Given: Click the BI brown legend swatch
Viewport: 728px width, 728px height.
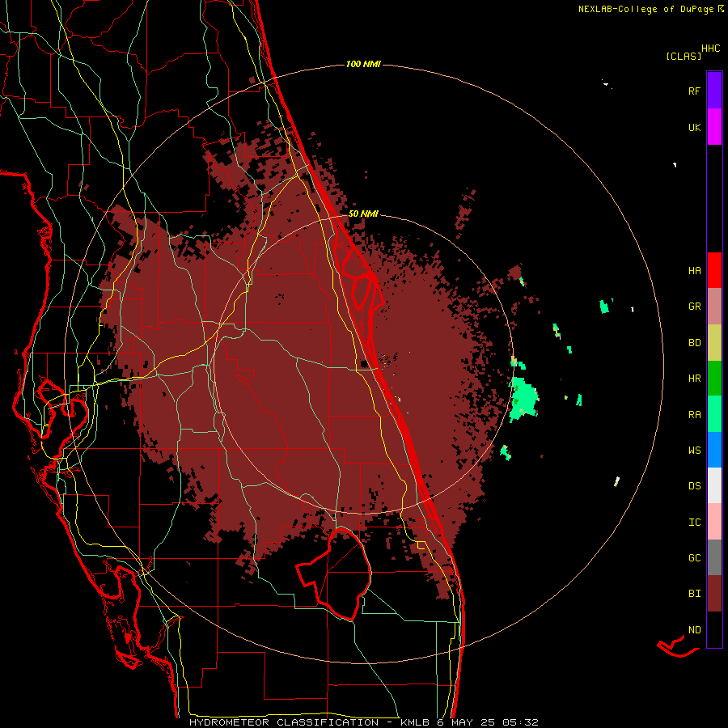Looking at the screenshot, I should pos(714,594).
